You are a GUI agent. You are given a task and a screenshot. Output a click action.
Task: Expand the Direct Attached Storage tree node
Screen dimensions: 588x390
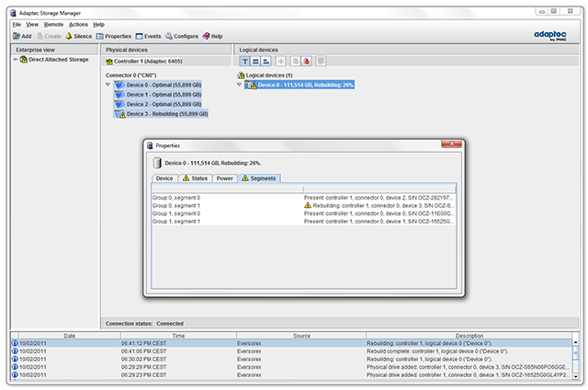coord(16,59)
